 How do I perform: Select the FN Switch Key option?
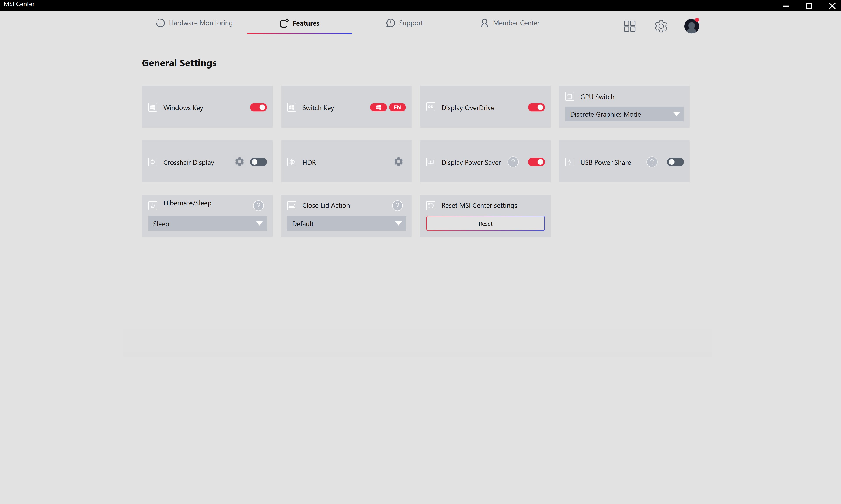point(397,107)
